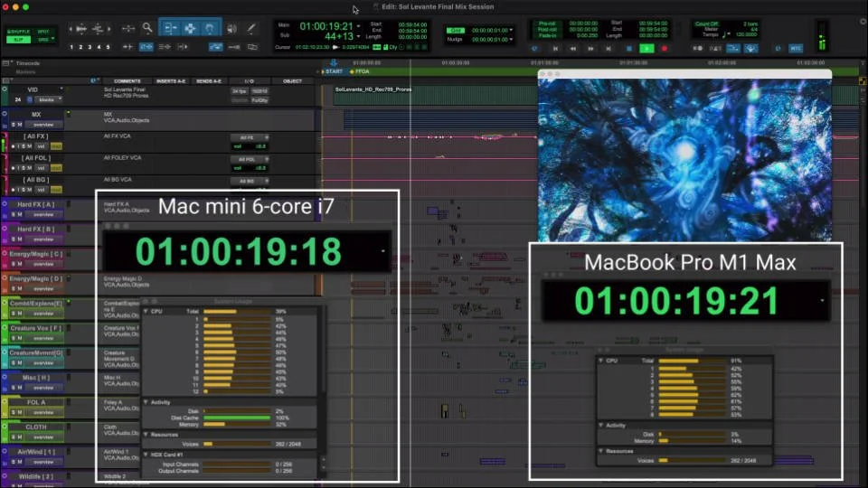Click the green Play button
Viewport: 868px width, 488px height.
[x=646, y=49]
